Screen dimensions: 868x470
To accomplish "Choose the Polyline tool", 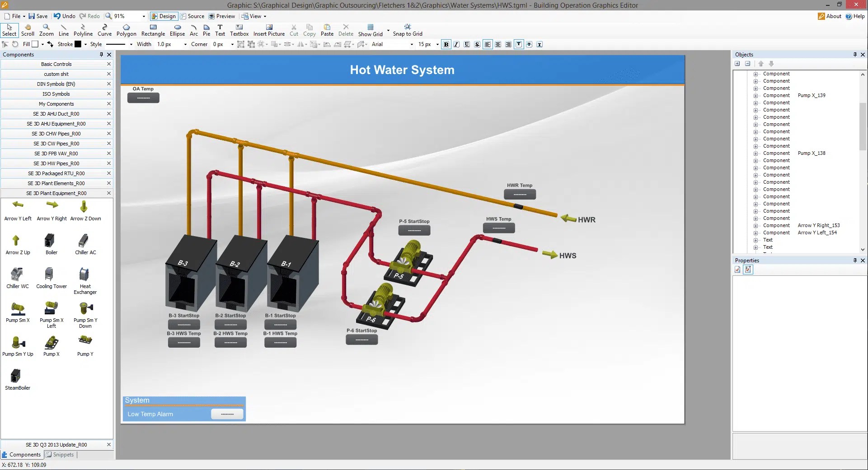I will pos(83,30).
